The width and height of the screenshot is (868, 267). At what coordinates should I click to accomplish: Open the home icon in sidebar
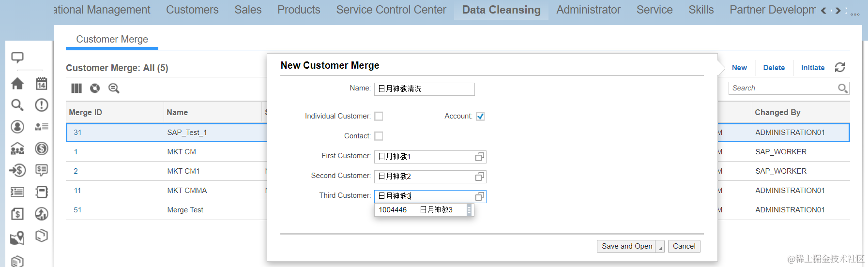pos(17,84)
